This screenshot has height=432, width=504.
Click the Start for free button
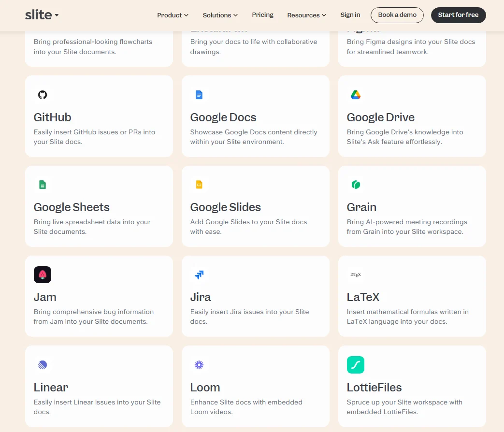[x=458, y=15]
